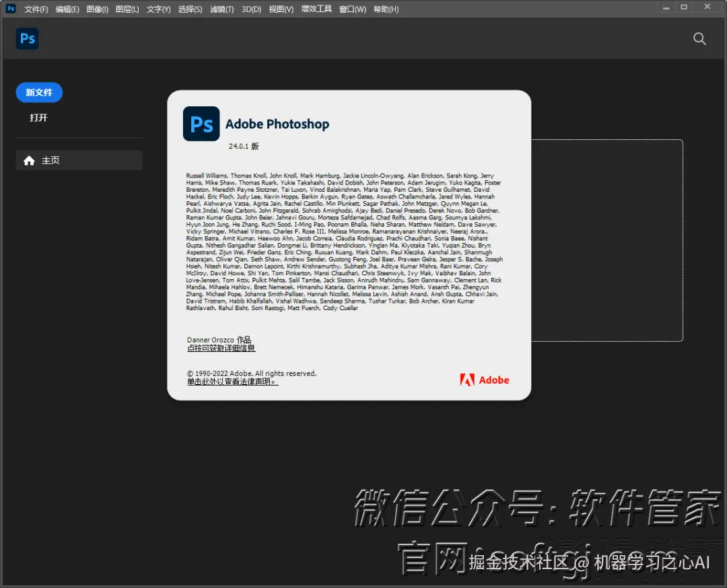727x588 pixels.
Task: Click the Danner Orozco 作品 credit text
Action: coord(219,340)
